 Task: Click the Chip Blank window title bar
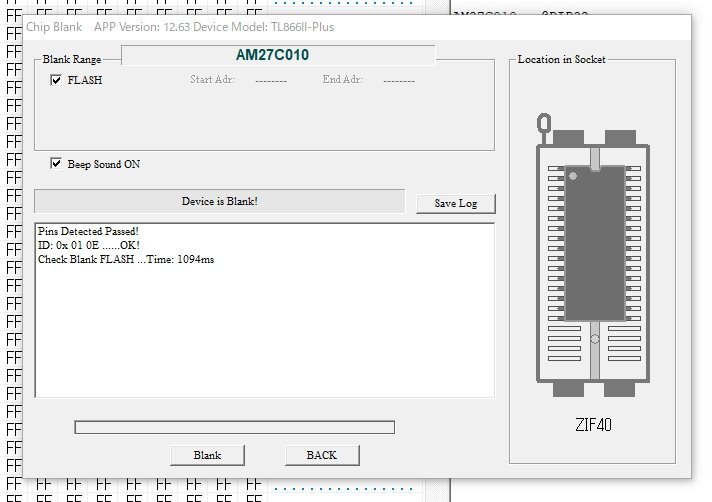(300, 26)
